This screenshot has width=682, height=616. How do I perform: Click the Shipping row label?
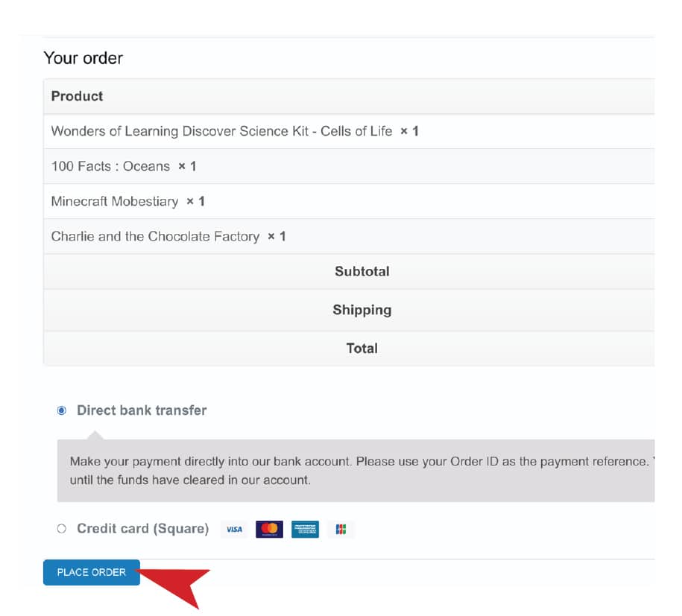coord(362,310)
